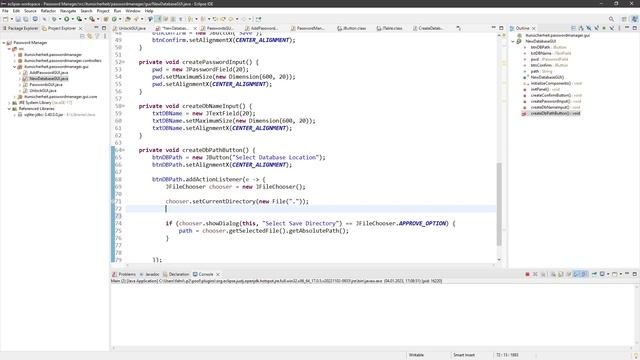Click the red Terminate icon in Console
The width and height of the screenshot is (640, 360).
click(x=527, y=274)
